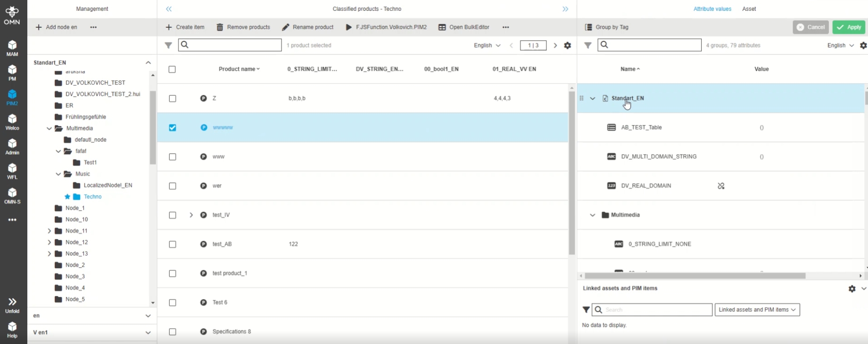Uncheck the wwwww product checkbox

pos(173,128)
